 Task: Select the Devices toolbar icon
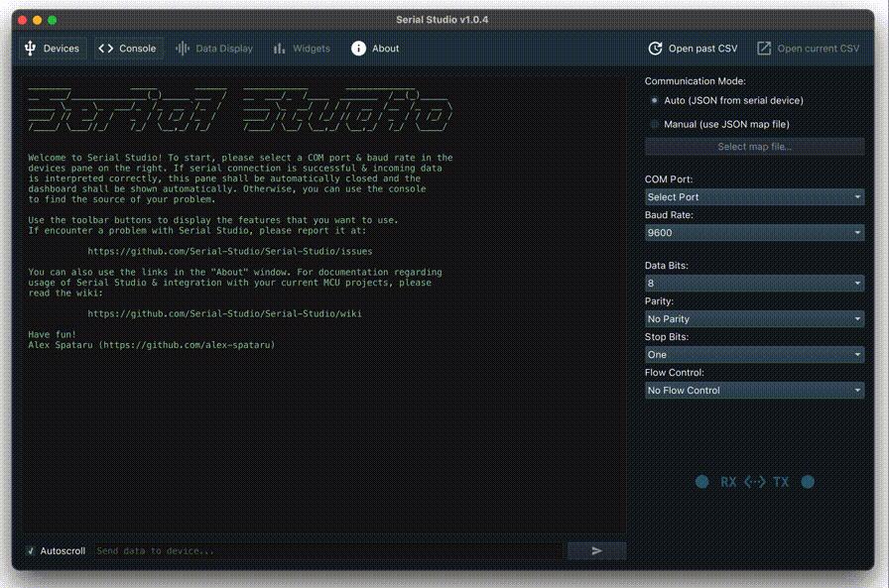pyautogui.click(x=32, y=48)
